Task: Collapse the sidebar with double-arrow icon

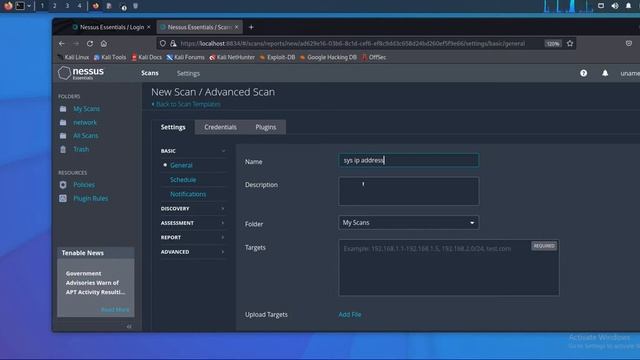Action: 129,326
